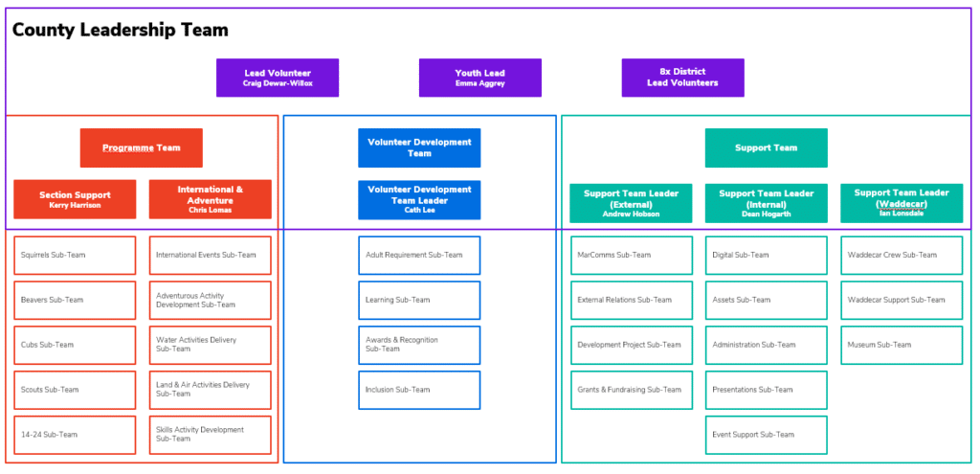Select Volunteer Development Team Leader box
This screenshot has height=474, width=980.
coord(419,199)
